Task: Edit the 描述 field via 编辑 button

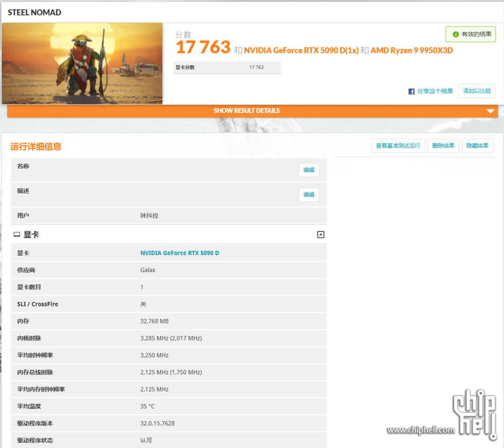Action: pos(309,195)
